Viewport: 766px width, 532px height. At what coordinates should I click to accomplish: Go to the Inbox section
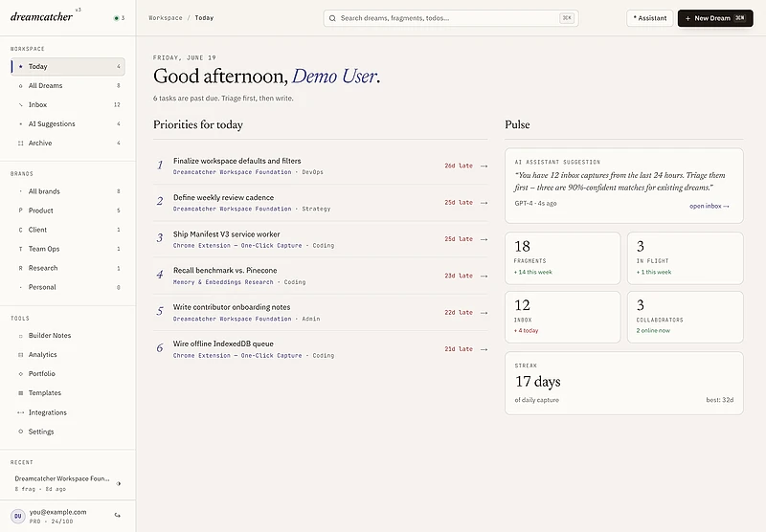point(67,104)
